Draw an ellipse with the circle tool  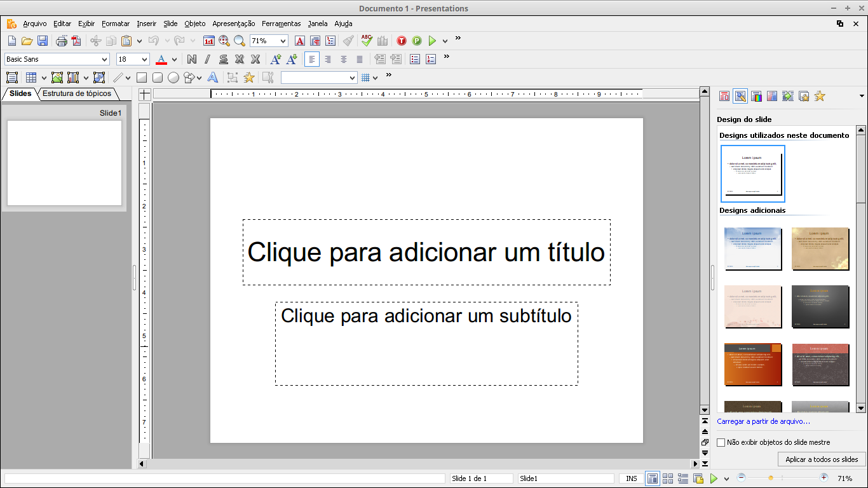[173, 78]
